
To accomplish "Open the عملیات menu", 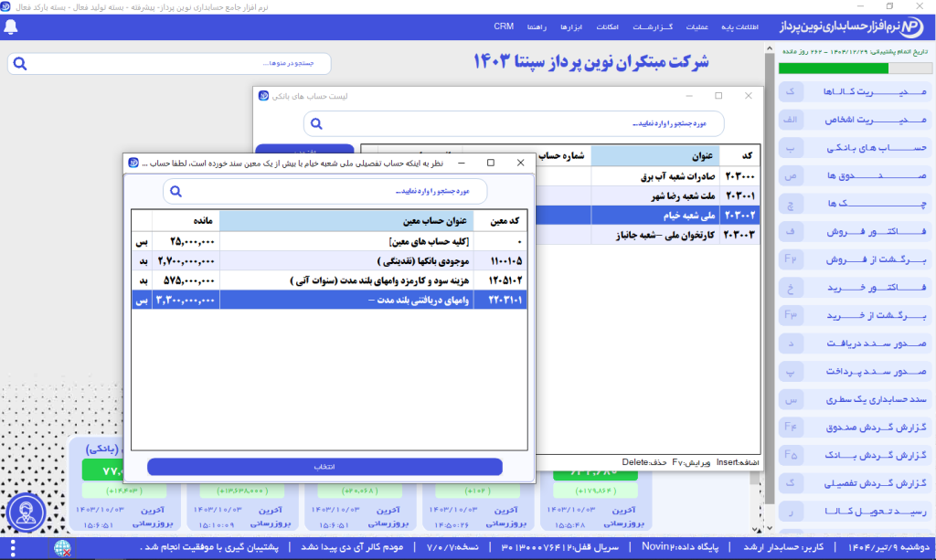I will tap(697, 26).
